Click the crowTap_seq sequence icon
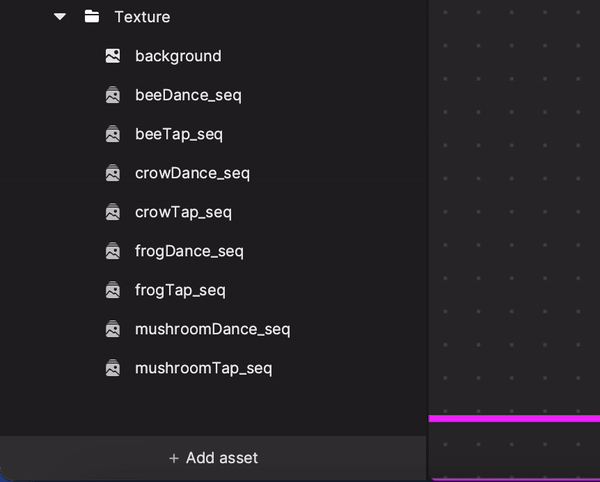Viewport: 600px width, 482px height. (x=113, y=212)
